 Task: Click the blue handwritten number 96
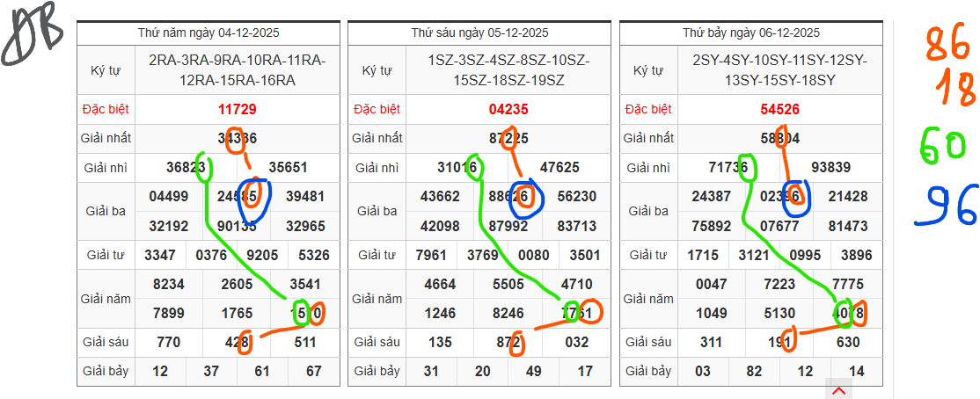(946, 207)
